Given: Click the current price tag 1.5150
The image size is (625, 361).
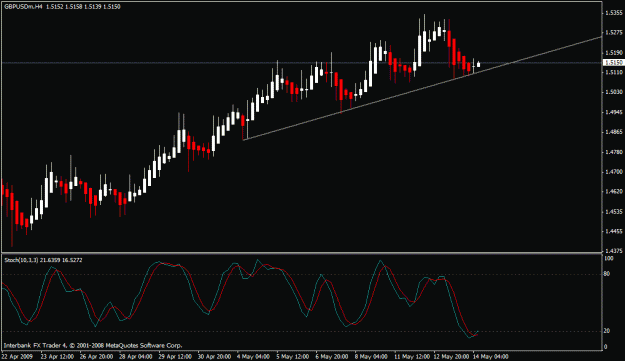Looking at the screenshot, I should coord(613,63).
